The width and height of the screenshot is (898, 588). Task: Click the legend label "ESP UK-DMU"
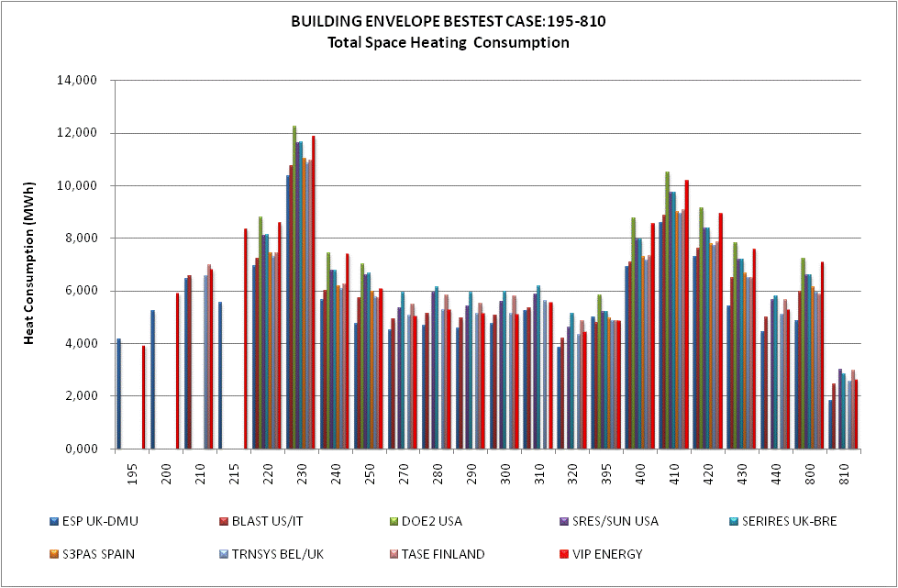(x=100, y=522)
